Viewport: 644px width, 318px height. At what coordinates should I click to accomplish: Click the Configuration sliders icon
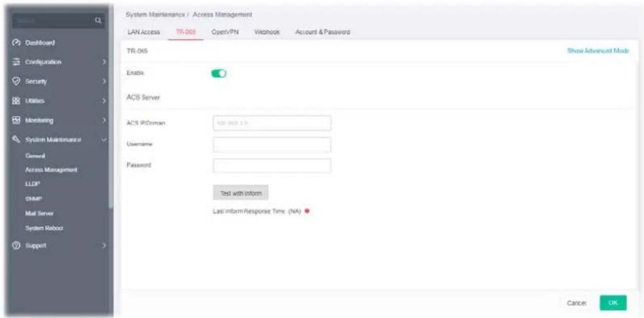click(x=16, y=62)
